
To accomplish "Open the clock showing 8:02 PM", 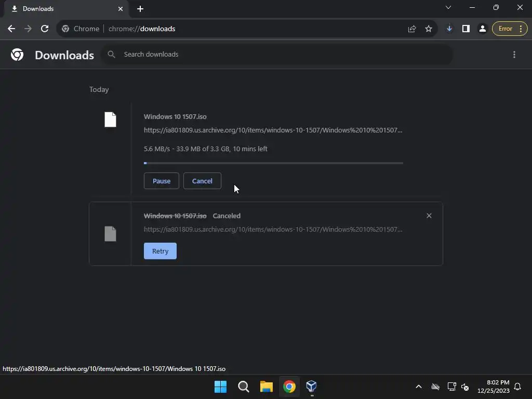I will 494,387.
